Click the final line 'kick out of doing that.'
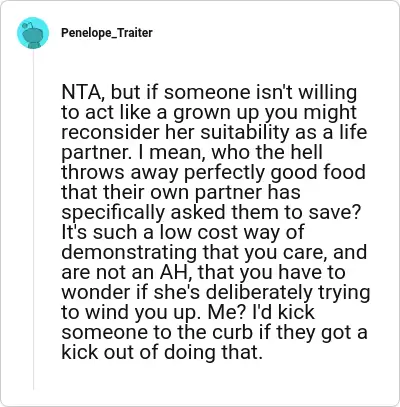This screenshot has height=407, width=400. (x=160, y=352)
